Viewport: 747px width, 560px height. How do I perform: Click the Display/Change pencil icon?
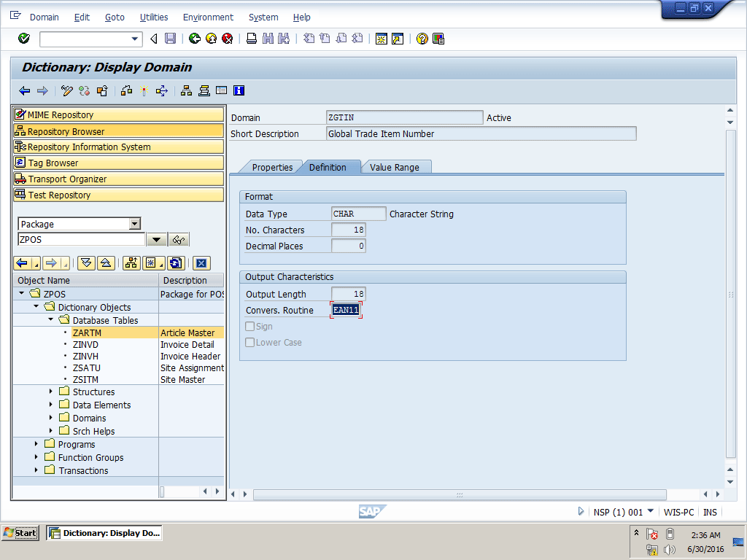pos(67,90)
